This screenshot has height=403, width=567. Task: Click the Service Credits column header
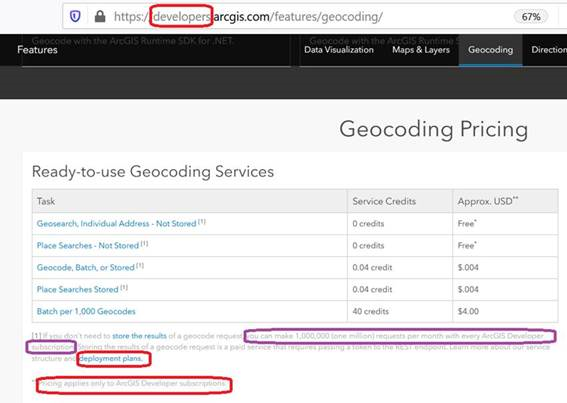(384, 201)
